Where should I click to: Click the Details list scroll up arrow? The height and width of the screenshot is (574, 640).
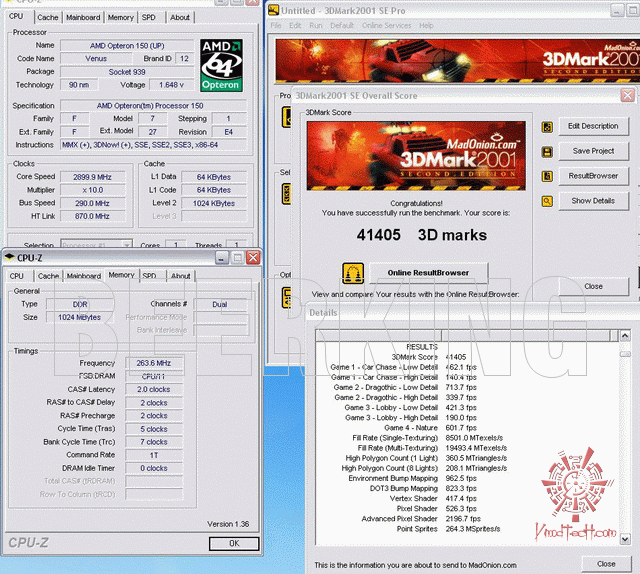624,336
